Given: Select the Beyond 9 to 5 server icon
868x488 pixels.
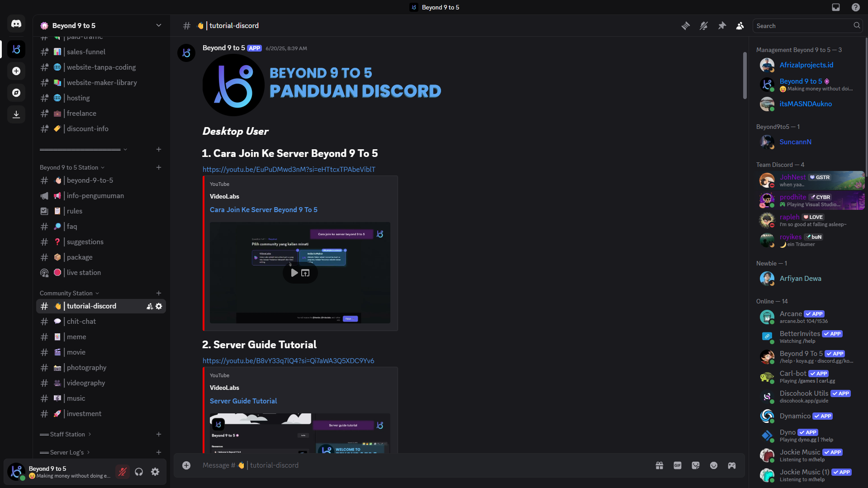Looking at the screenshot, I should click(16, 49).
